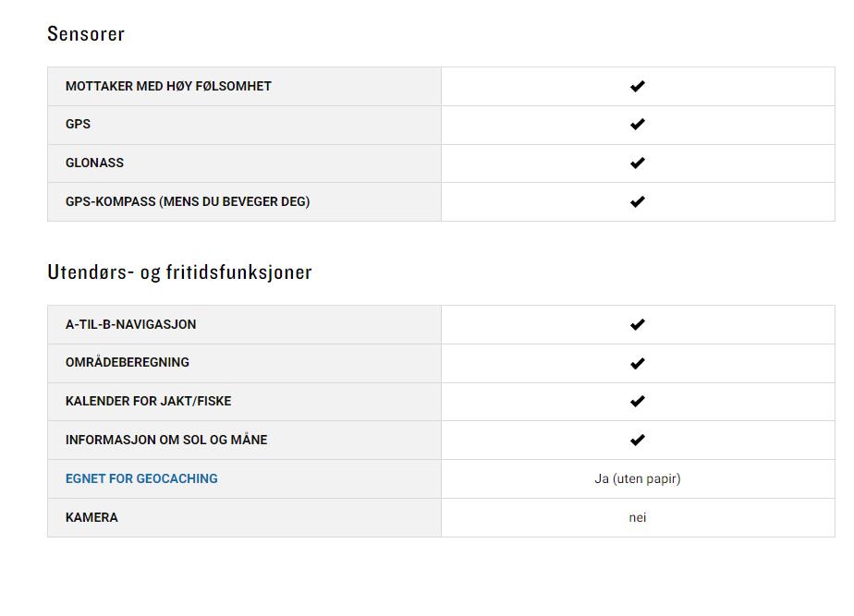This screenshot has width=854, height=616.
Task: Click the GLONASS row label
Action: click(94, 163)
